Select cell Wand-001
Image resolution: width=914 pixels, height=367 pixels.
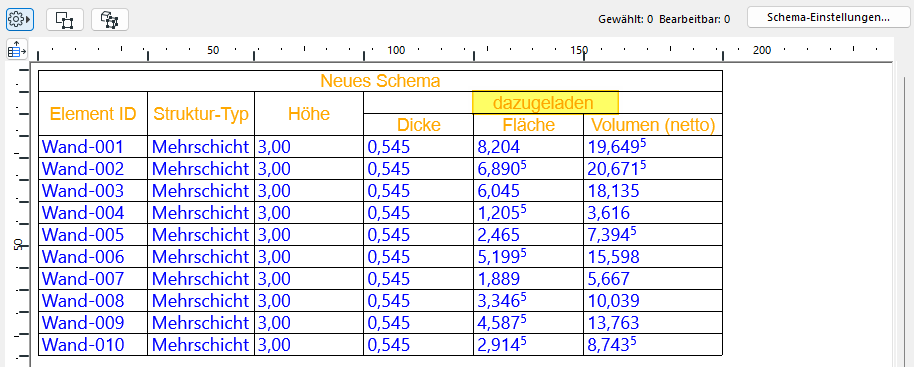point(93,147)
